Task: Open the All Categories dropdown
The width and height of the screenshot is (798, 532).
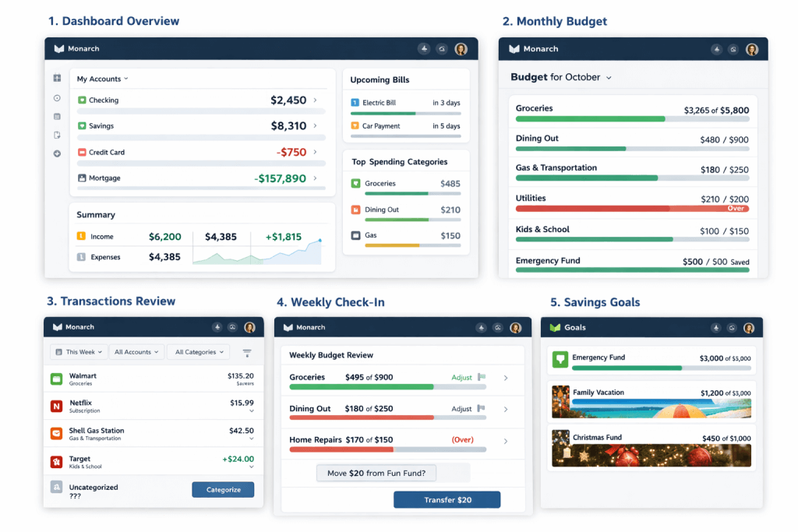Action: click(x=197, y=351)
